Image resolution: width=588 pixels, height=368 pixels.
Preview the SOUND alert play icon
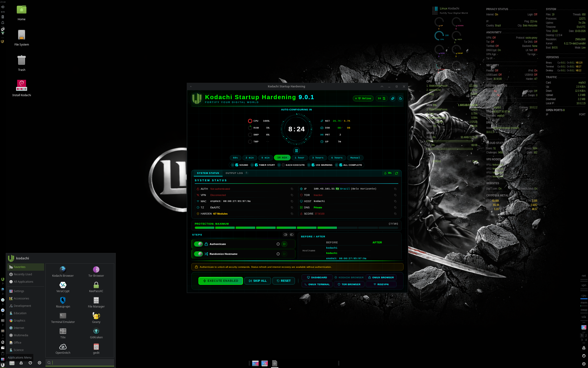coord(232,165)
